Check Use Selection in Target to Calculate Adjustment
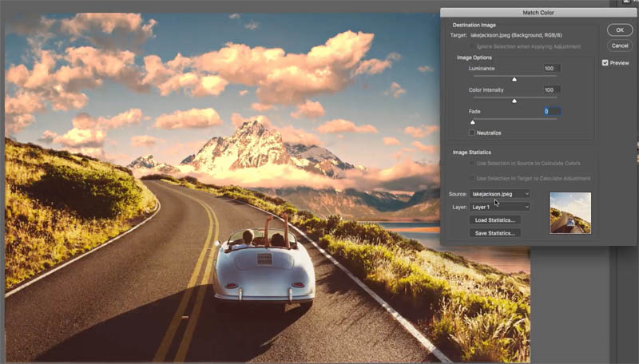Screen dimensions: 639x364 point(472,178)
